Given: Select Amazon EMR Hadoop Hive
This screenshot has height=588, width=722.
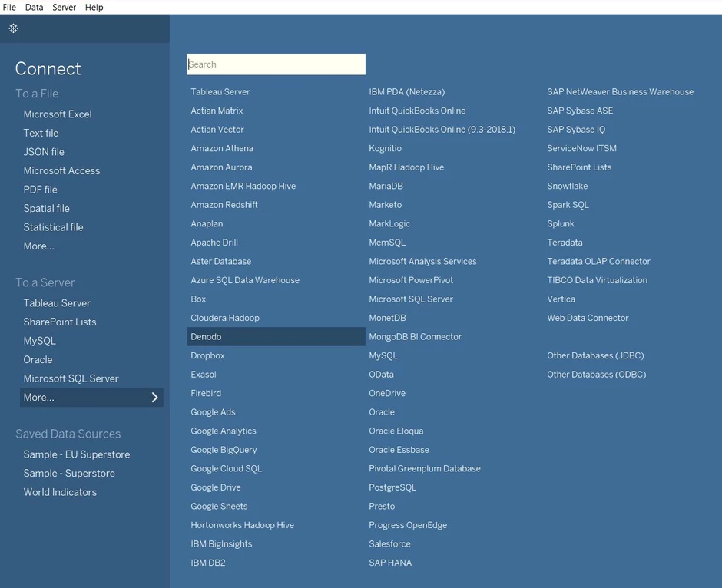Looking at the screenshot, I should [243, 187].
